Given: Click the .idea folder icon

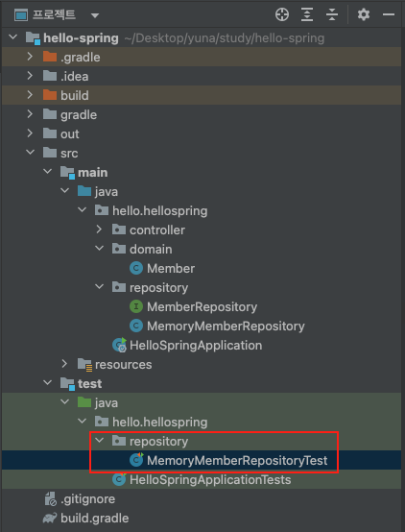Looking at the screenshot, I should 50,76.
